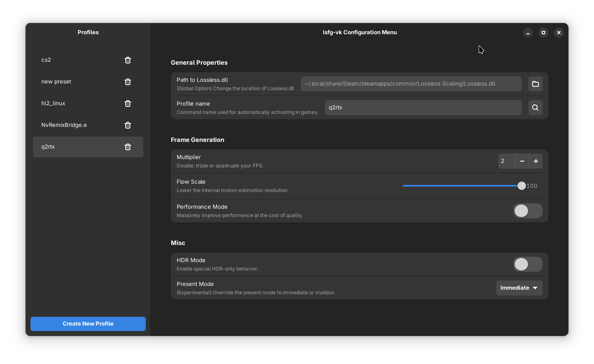
Task: Toggle HDR Mode on
Action: tap(528, 264)
